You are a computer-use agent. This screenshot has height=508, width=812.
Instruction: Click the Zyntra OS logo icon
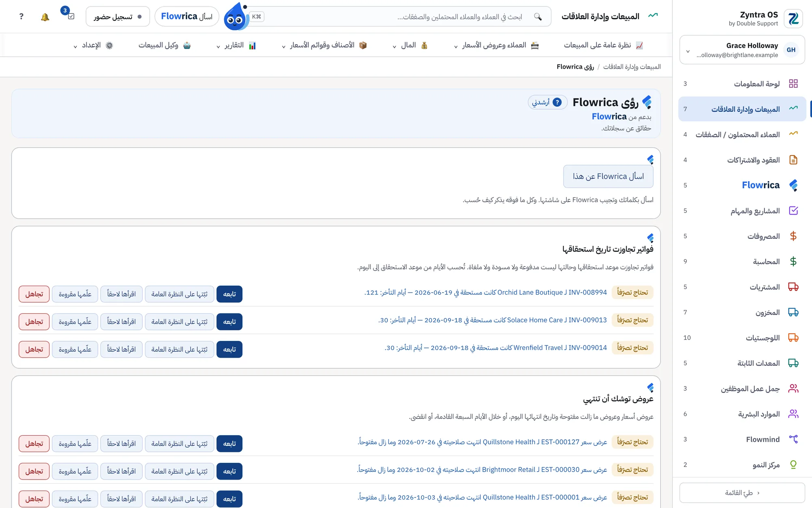coord(793,19)
